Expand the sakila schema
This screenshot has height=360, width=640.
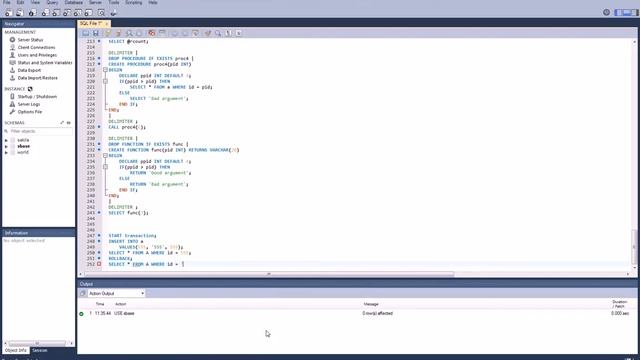click(x=6, y=140)
